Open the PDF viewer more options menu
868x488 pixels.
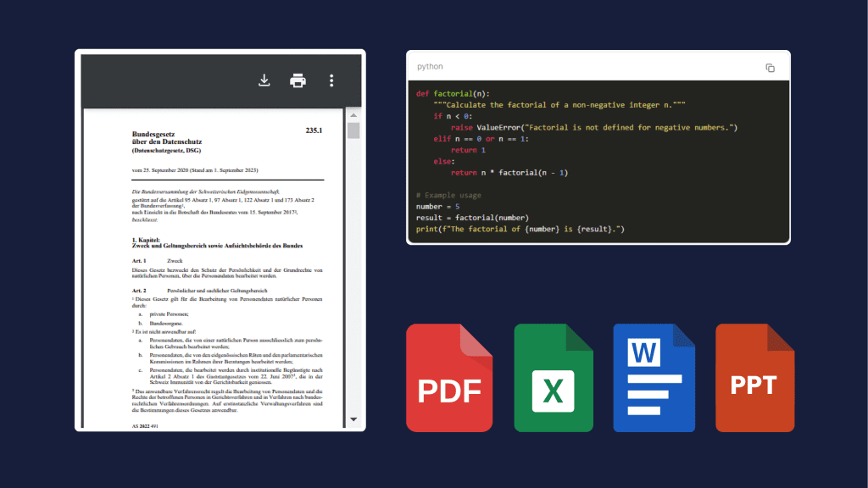pyautogui.click(x=331, y=80)
